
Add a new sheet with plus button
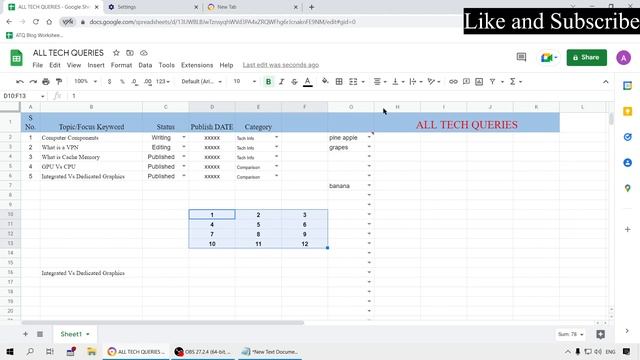pyautogui.click(x=25, y=334)
